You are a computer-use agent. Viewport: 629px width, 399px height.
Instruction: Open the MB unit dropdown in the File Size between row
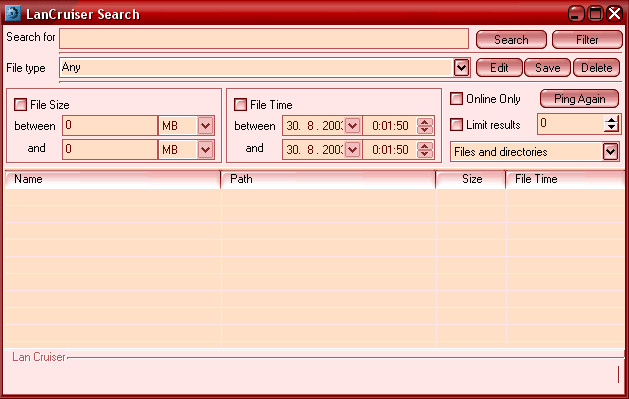click(x=205, y=126)
